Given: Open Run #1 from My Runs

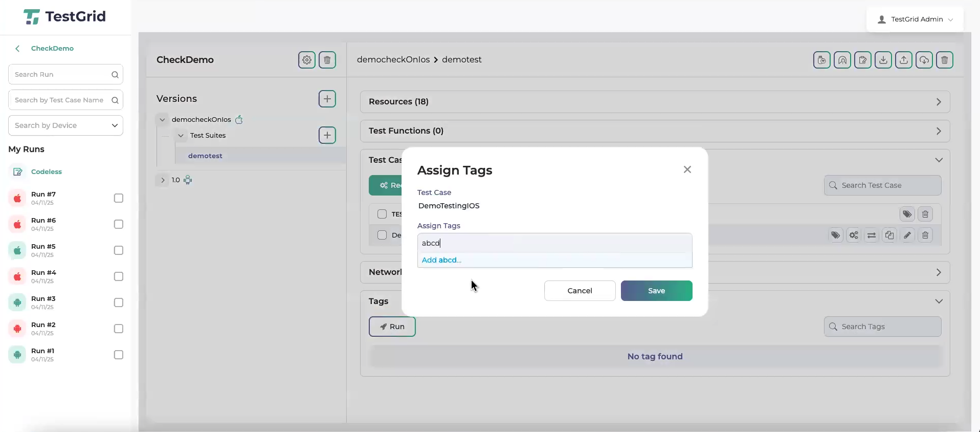Looking at the screenshot, I should click(x=42, y=355).
